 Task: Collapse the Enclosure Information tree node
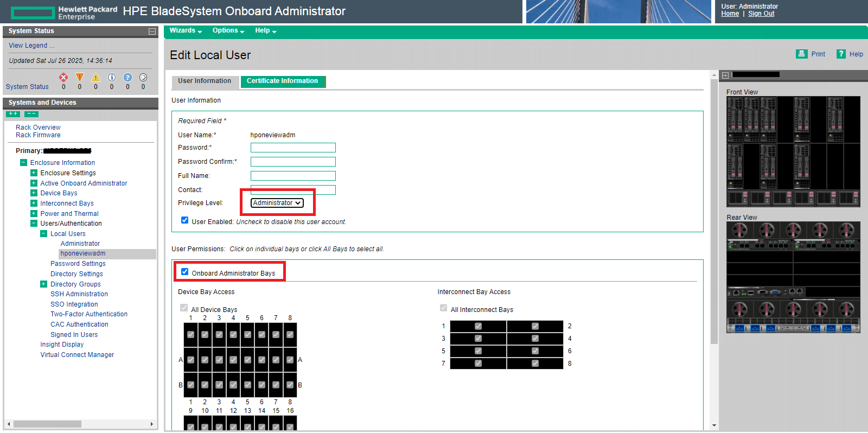23,162
